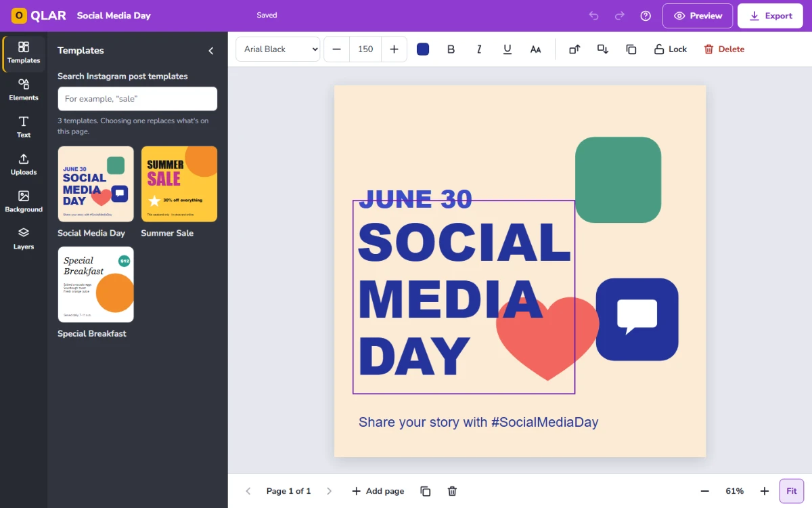Screen dimensions: 812x508
Task: Click the Fit zoom button
Action: tap(792, 491)
